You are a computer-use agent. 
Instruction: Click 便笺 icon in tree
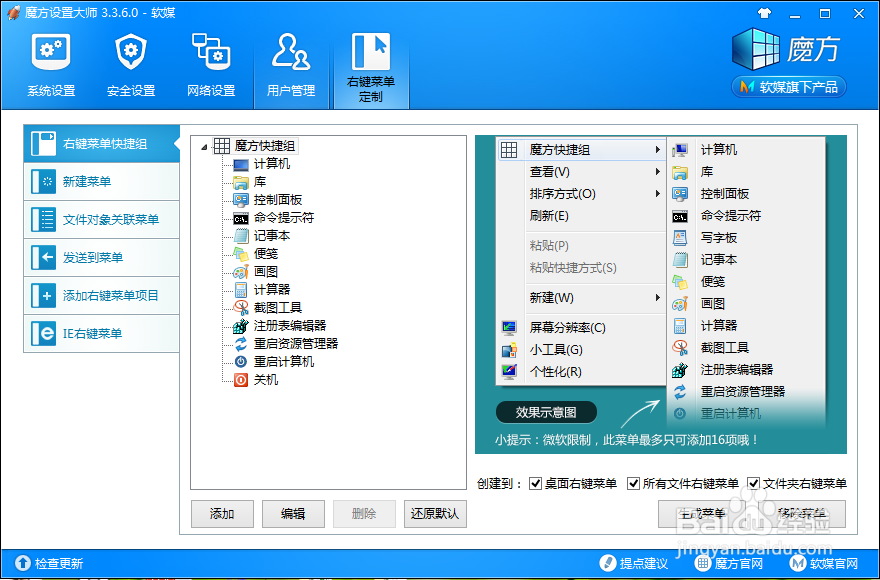(x=241, y=254)
